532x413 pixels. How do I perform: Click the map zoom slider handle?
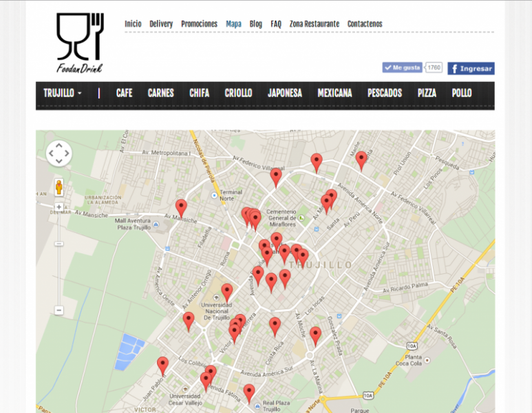click(59, 244)
